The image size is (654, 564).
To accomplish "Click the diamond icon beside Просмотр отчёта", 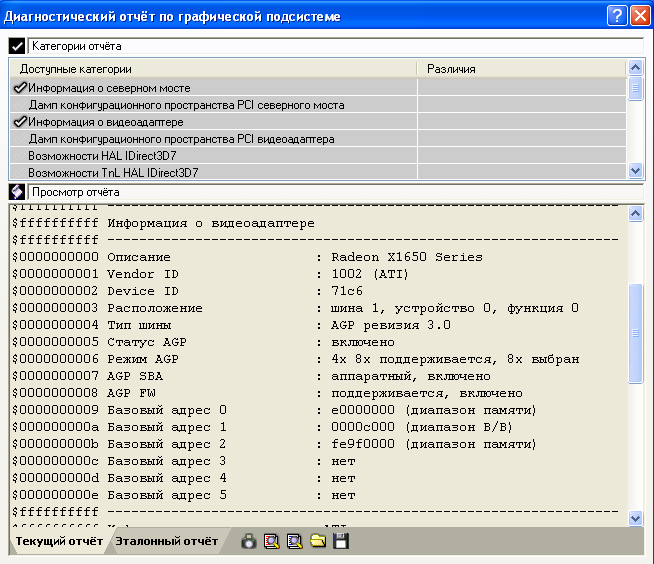I will [17, 192].
